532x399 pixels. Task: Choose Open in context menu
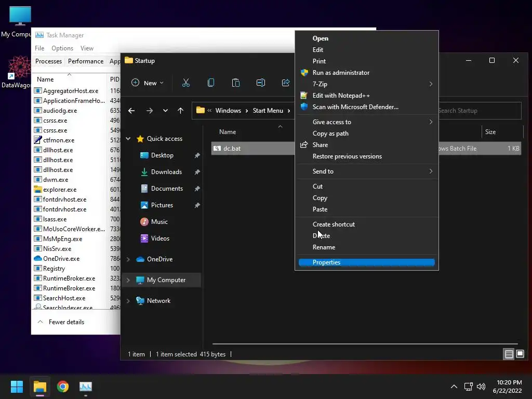pos(366,38)
